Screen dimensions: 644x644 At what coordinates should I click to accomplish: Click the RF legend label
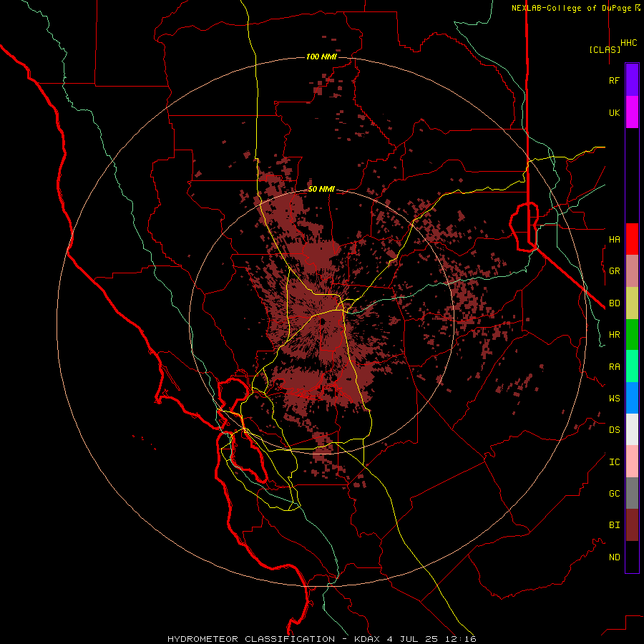tap(614, 80)
